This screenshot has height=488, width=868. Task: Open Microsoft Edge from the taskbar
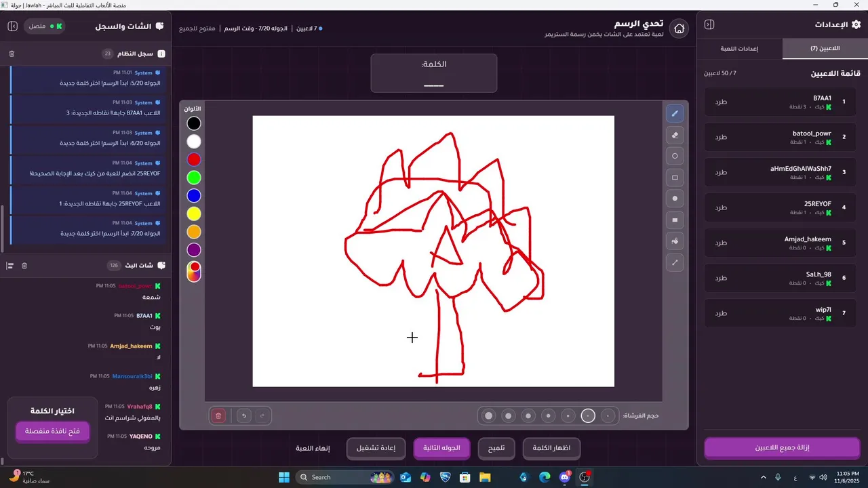click(545, 477)
